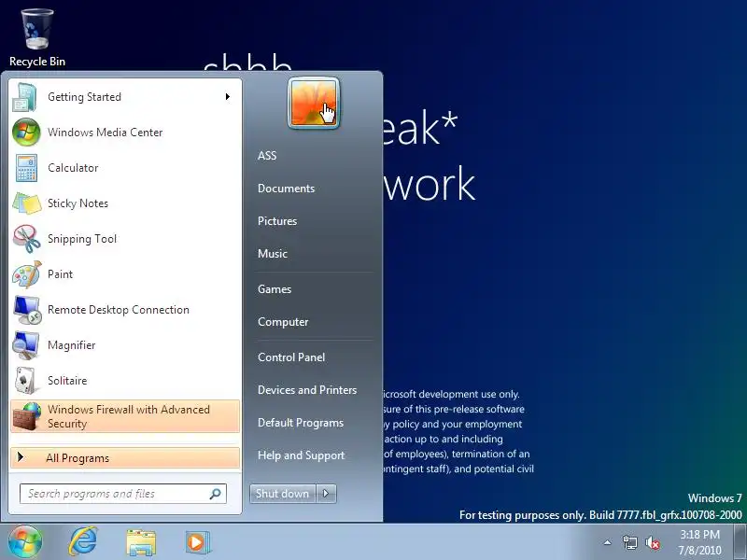747x560 pixels.
Task: Click the Remote Desktop Connection icon
Action: click(x=27, y=310)
